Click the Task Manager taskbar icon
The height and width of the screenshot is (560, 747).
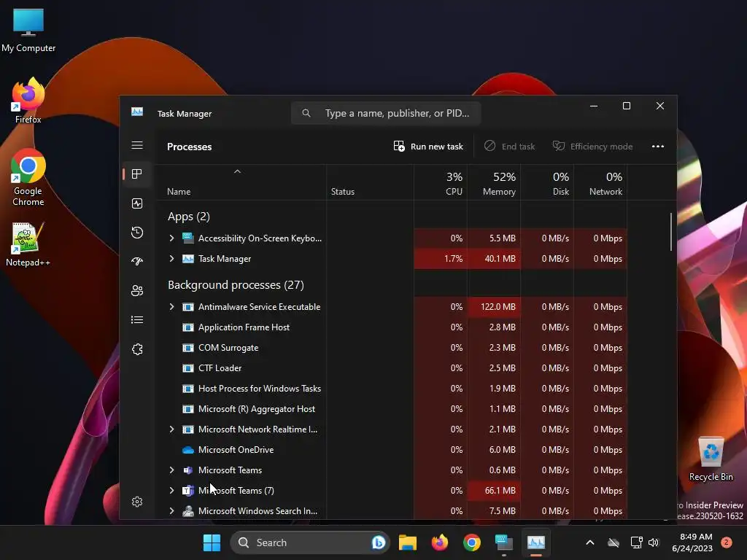(536, 542)
